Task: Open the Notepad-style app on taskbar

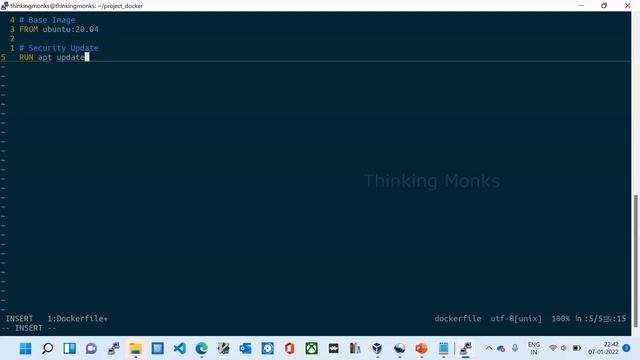Action: (x=444, y=349)
